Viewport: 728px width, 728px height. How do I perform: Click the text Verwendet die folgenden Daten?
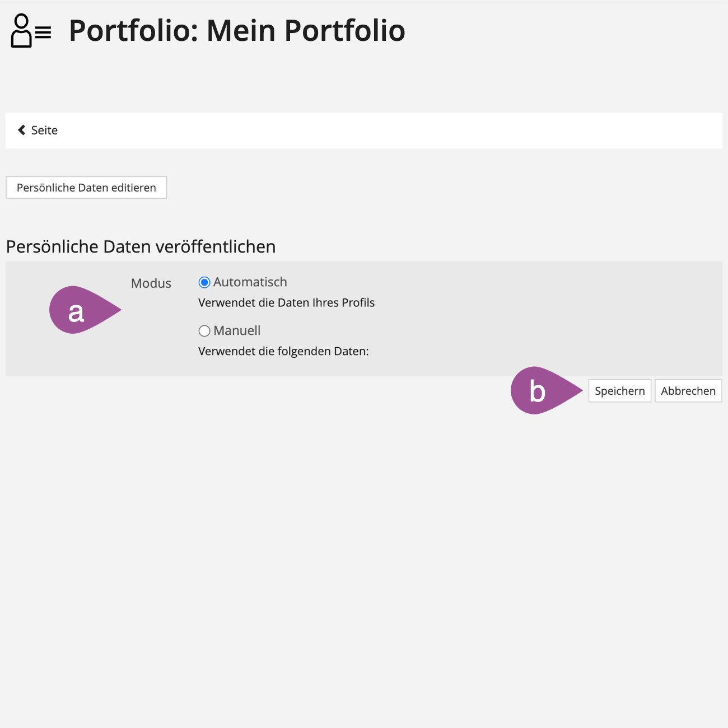[283, 352]
